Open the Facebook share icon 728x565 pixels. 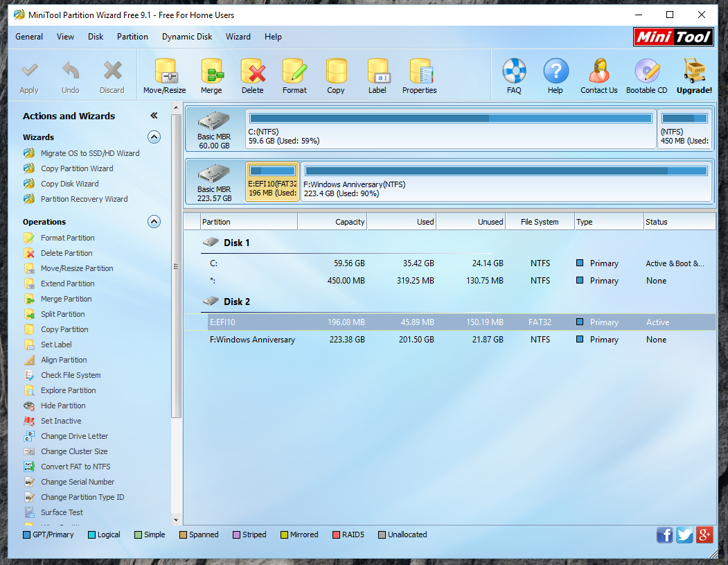[664, 534]
